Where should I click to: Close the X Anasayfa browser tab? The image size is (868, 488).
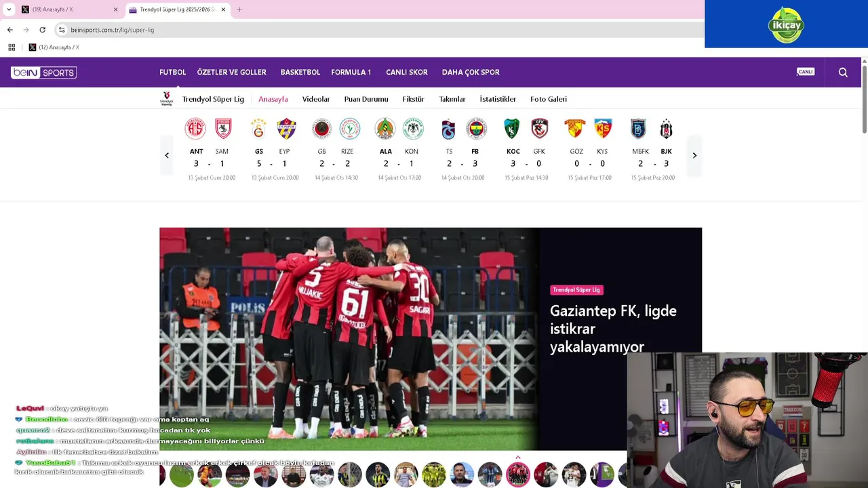(115, 9)
